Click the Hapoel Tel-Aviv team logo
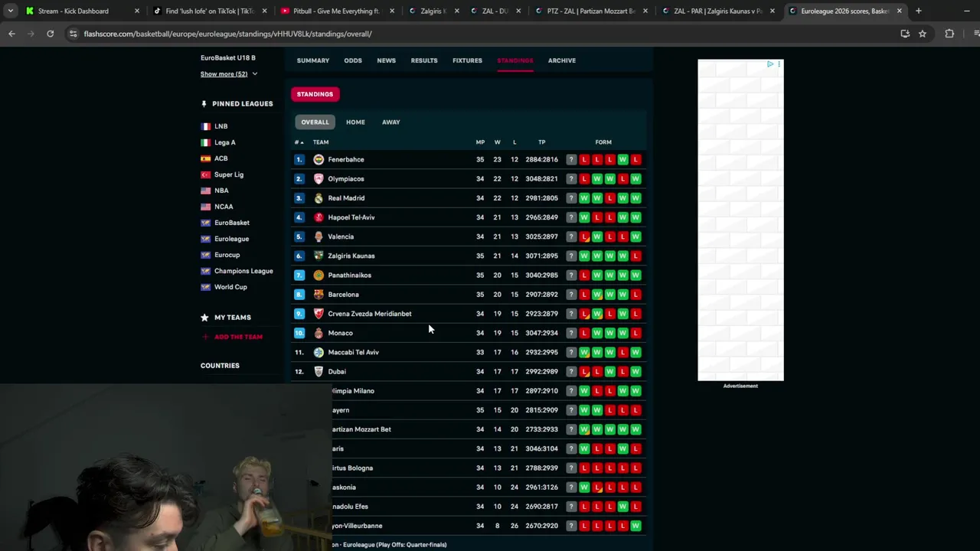This screenshot has height=551, width=980. 318,217
